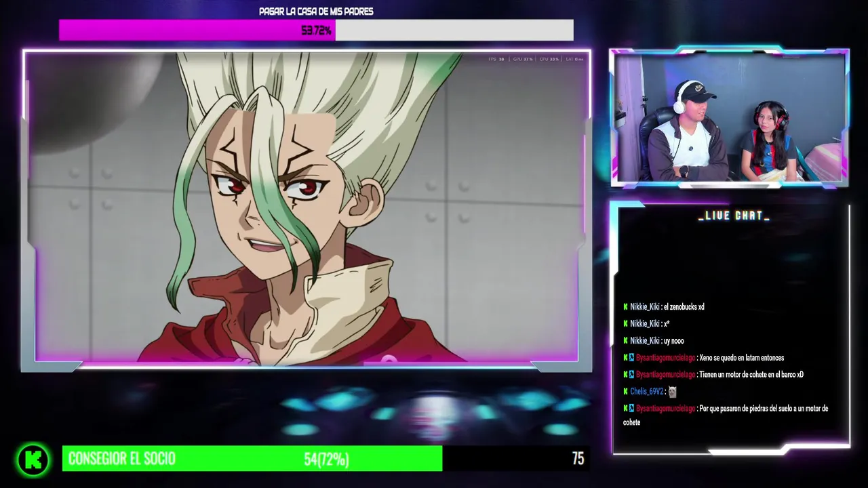Click Kick icon beside 'uy nooo' message
Screen dimensions: 868x488
(x=625, y=341)
